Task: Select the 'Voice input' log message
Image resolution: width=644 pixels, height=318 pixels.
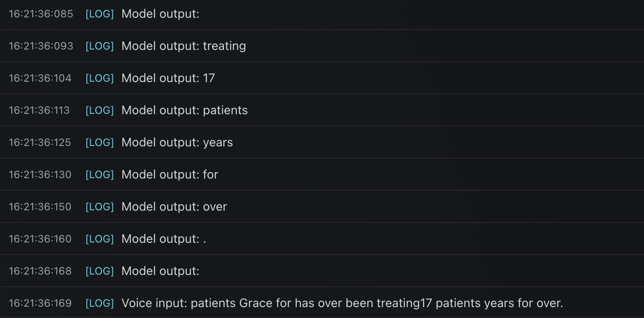Action: [x=342, y=303]
